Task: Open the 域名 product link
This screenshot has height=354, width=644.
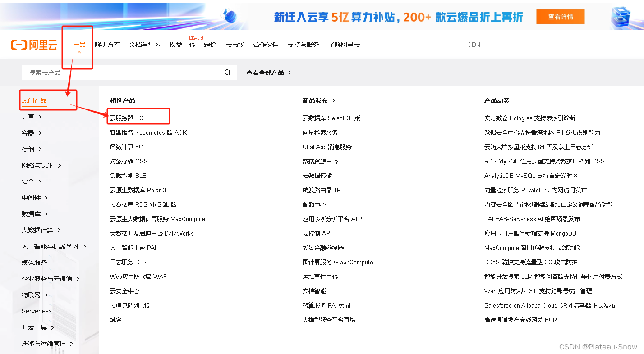Action: [116, 320]
